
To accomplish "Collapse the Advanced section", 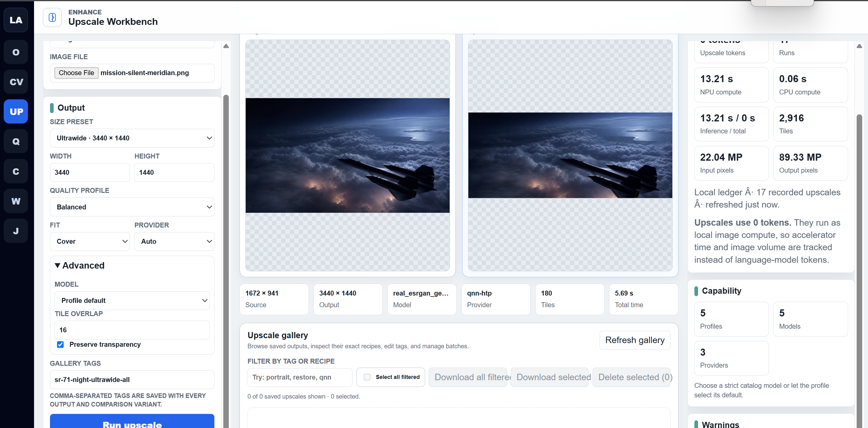I will click(x=80, y=265).
